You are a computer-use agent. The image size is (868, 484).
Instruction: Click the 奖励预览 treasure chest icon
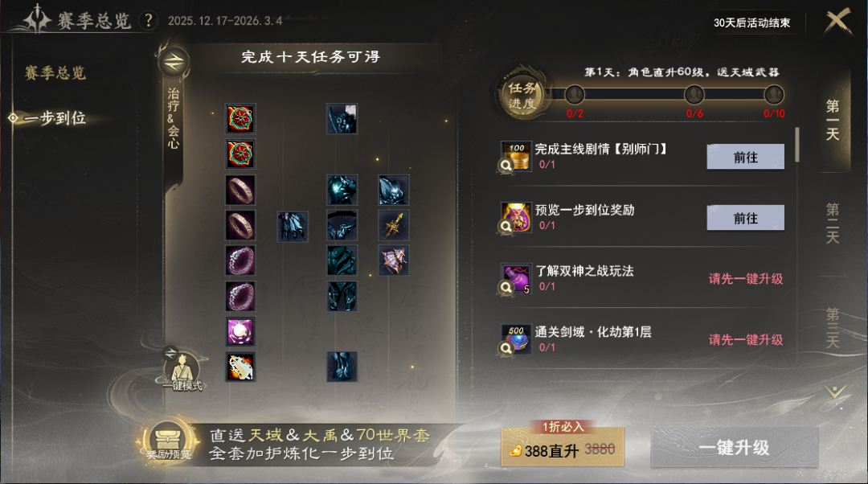[168, 442]
